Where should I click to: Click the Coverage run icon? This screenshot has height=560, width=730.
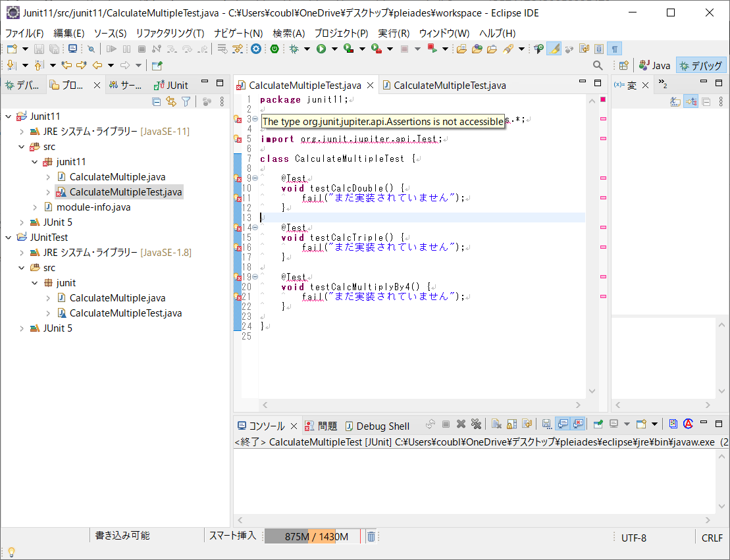[349, 49]
